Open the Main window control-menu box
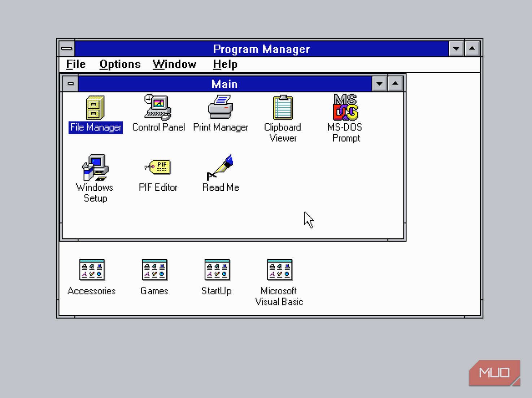This screenshot has height=398, width=532. coord(70,84)
